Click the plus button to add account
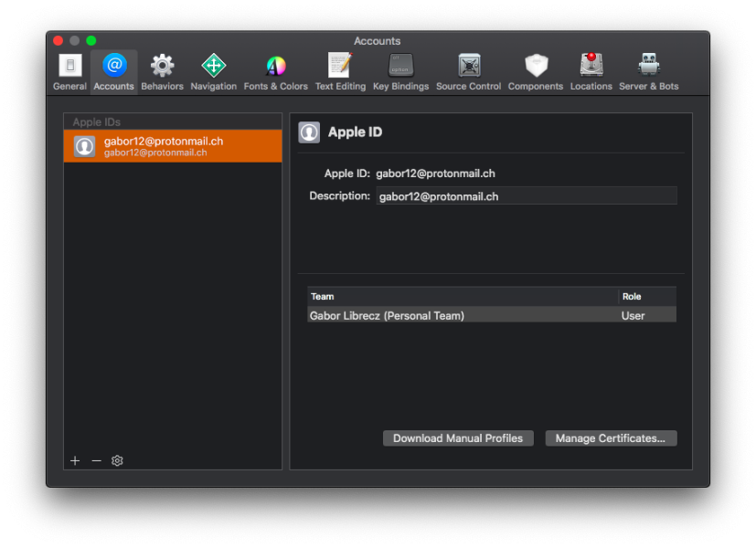This screenshot has height=548, width=756. [x=75, y=461]
